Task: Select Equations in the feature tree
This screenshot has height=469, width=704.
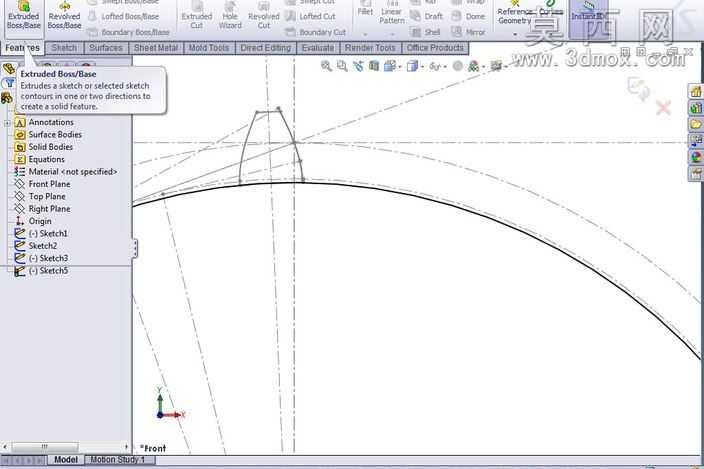Action: 46,159
